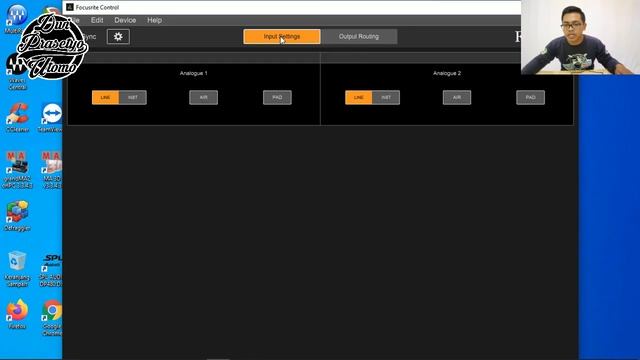Toggle PAD on Analogue 2
Viewport: 640px width, 360px height.
tap(530, 98)
